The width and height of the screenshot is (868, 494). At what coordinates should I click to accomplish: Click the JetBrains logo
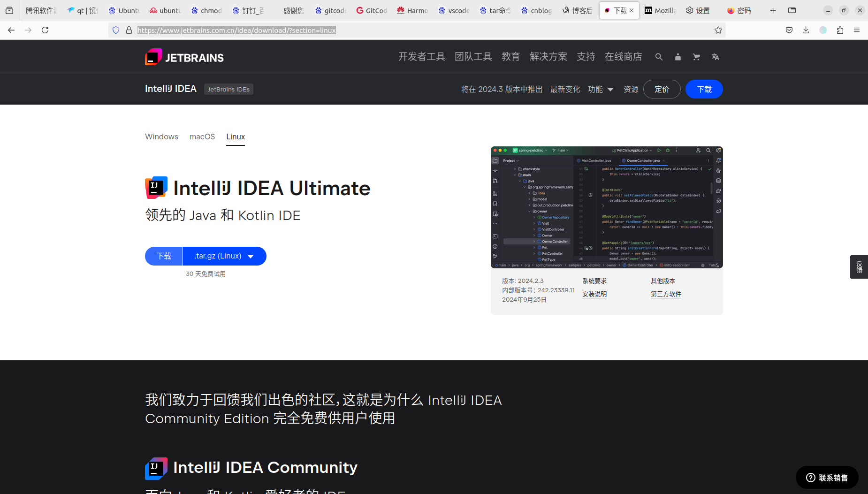pos(184,57)
